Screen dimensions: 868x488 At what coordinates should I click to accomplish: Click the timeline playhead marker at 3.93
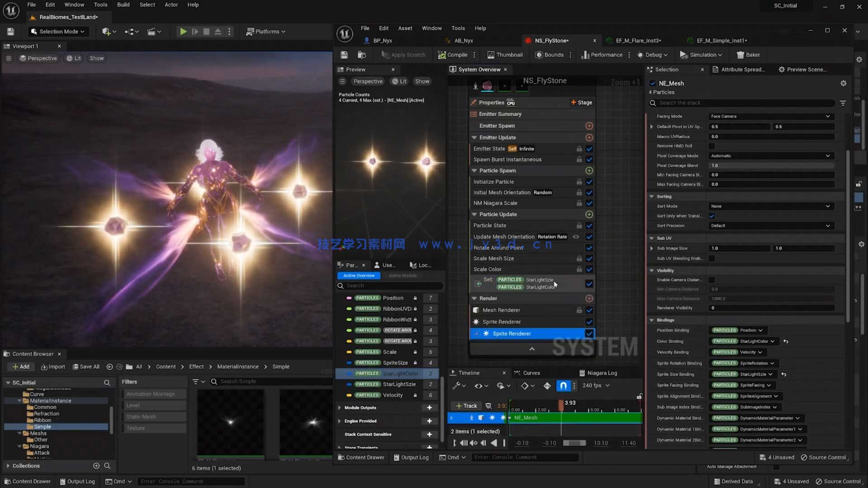point(561,404)
